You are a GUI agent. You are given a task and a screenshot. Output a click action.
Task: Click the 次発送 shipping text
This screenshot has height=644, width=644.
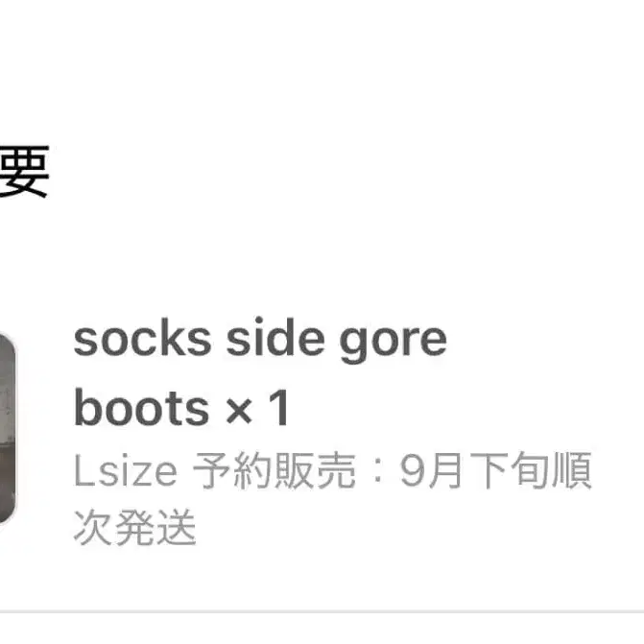pyautogui.click(x=134, y=527)
